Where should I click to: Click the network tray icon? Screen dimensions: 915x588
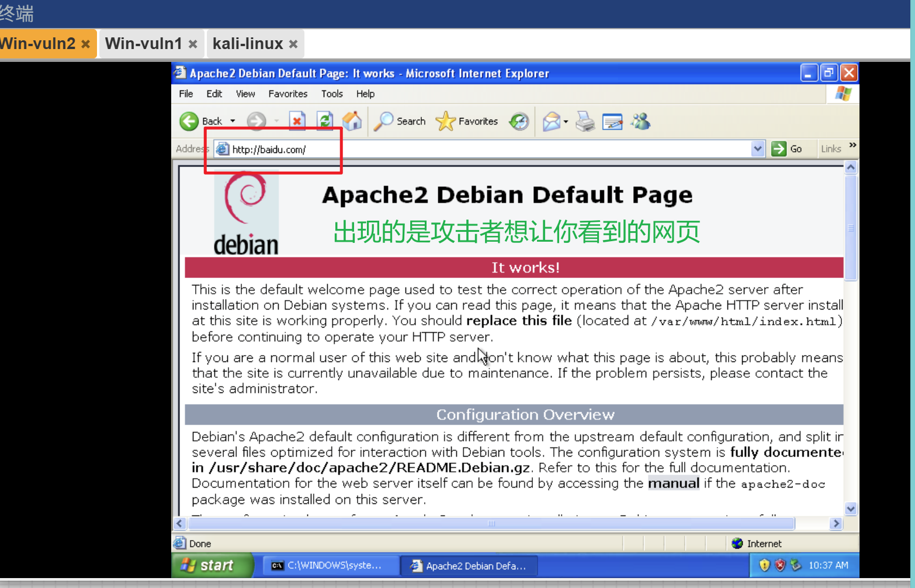click(x=795, y=565)
